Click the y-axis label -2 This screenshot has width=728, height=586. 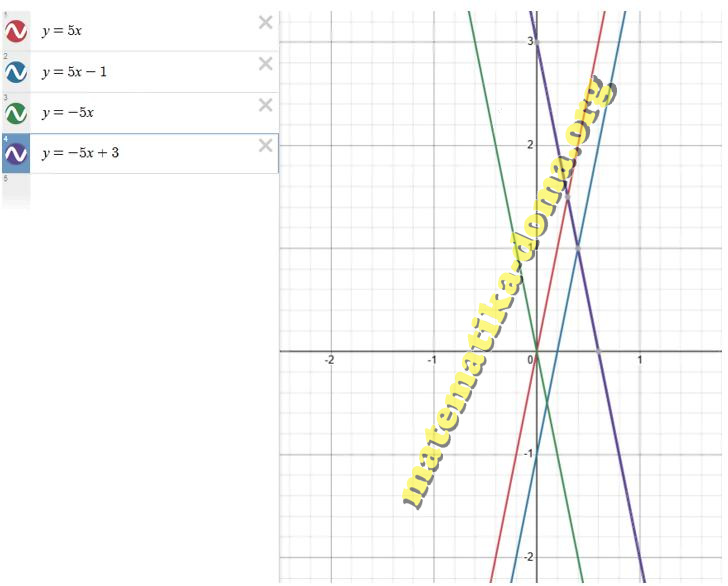click(x=528, y=557)
